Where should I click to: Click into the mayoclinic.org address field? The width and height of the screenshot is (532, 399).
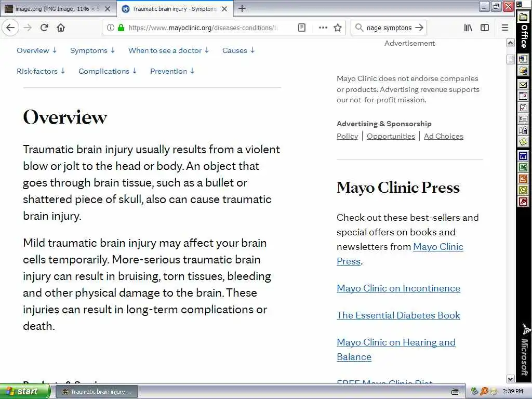[x=203, y=28]
